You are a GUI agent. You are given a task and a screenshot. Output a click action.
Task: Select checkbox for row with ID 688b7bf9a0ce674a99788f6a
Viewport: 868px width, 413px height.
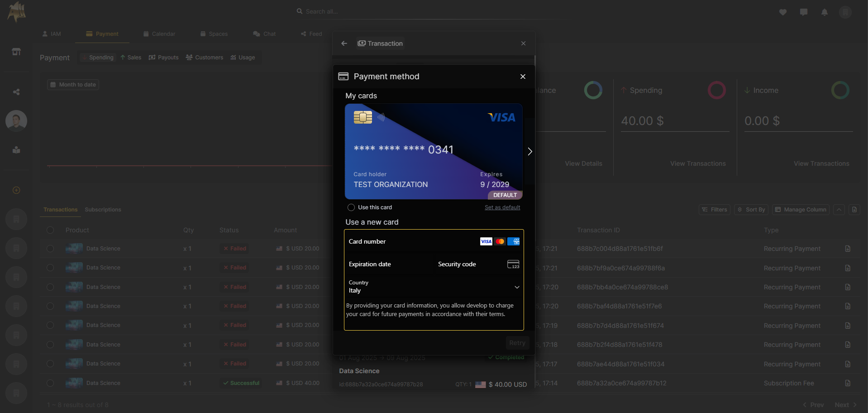(50, 268)
